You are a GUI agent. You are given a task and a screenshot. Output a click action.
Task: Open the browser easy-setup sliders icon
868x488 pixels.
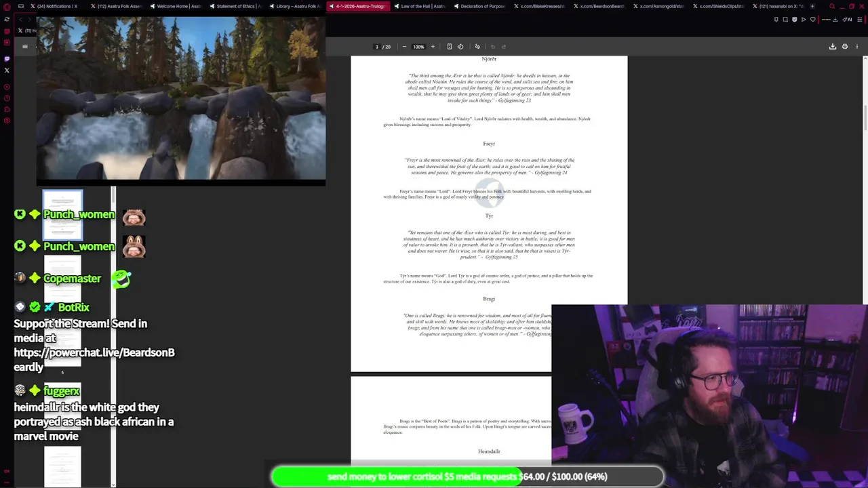click(859, 19)
